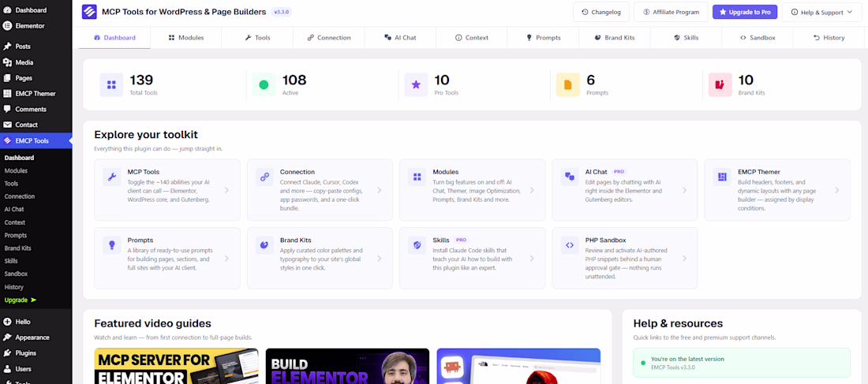This screenshot has width=868, height=384.
Task: Click the PHP Sandbox card code icon
Action: click(x=570, y=245)
